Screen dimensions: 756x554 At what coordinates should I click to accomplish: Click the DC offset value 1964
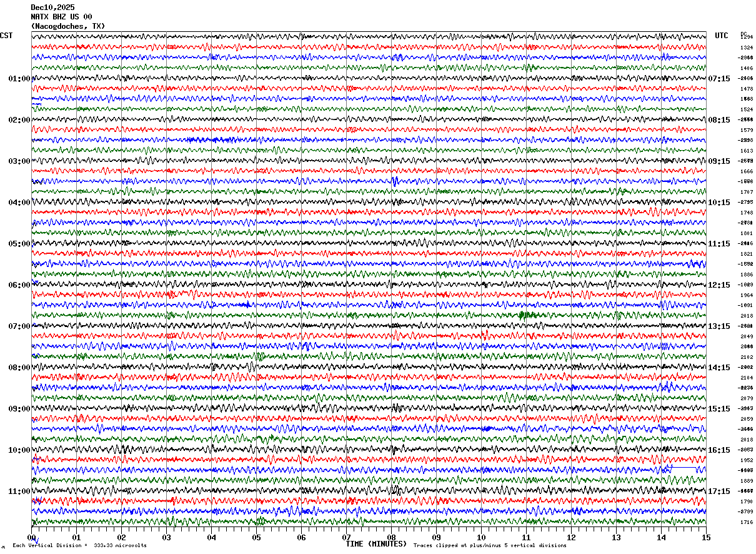[x=747, y=295]
